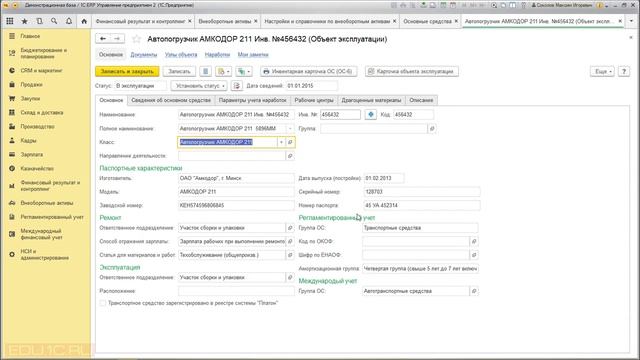Open the create-based-on dropdown button

pos(223,71)
